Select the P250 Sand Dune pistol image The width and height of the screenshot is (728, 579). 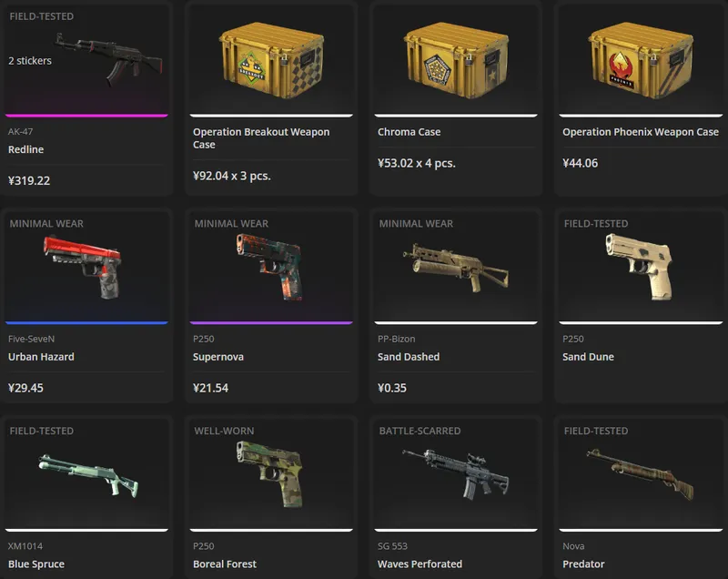(640, 267)
